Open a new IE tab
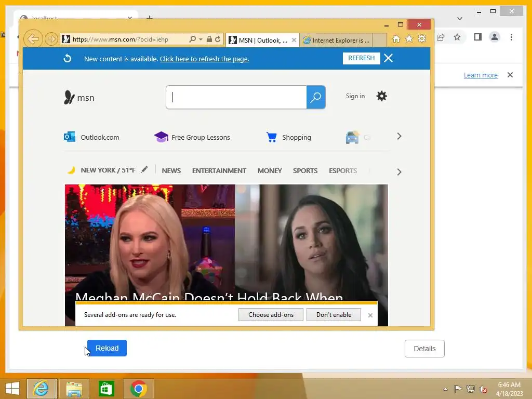 (x=380, y=41)
